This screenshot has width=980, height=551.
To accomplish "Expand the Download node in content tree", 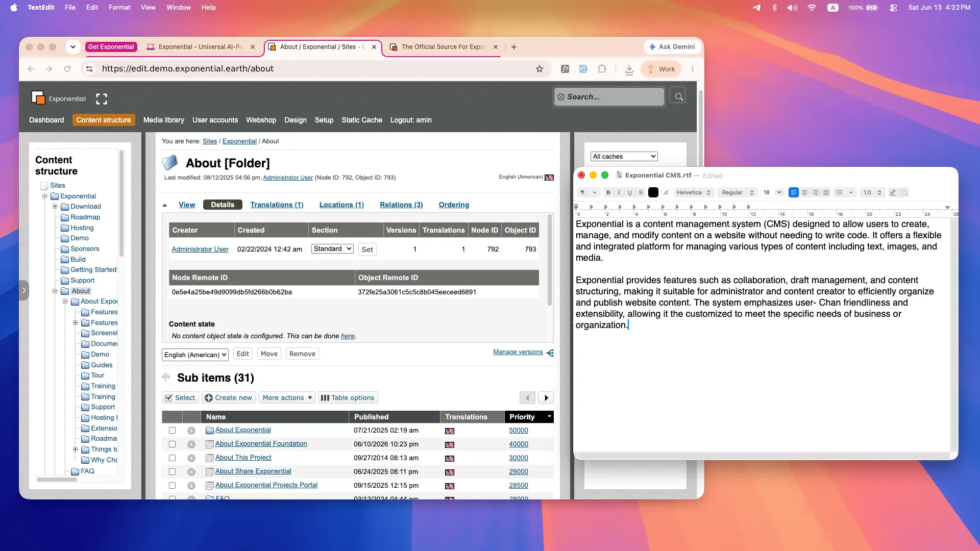I will point(55,207).
